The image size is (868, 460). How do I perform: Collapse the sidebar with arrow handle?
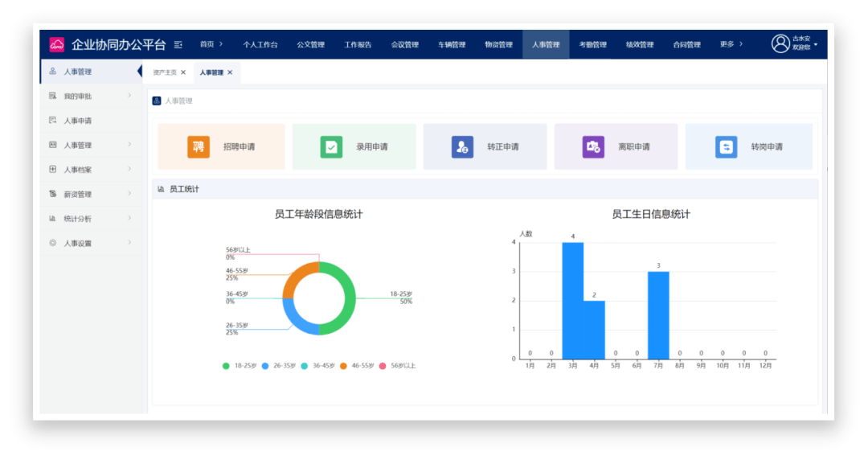click(x=140, y=72)
